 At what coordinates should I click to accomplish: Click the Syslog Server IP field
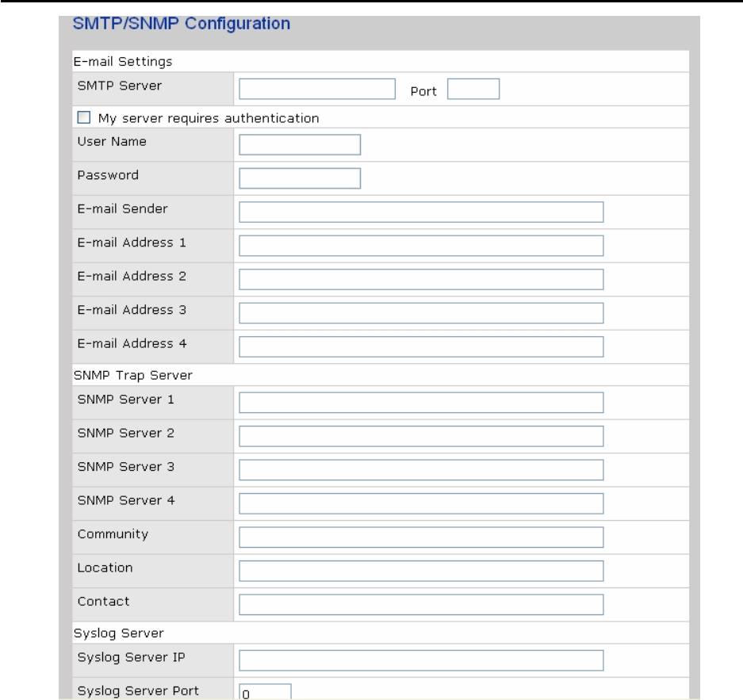(421, 660)
